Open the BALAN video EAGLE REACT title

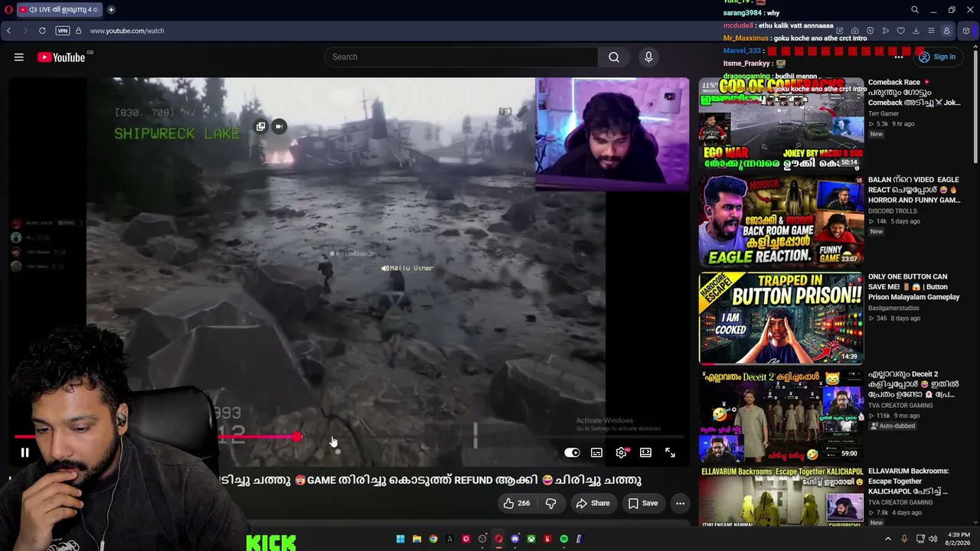point(914,190)
